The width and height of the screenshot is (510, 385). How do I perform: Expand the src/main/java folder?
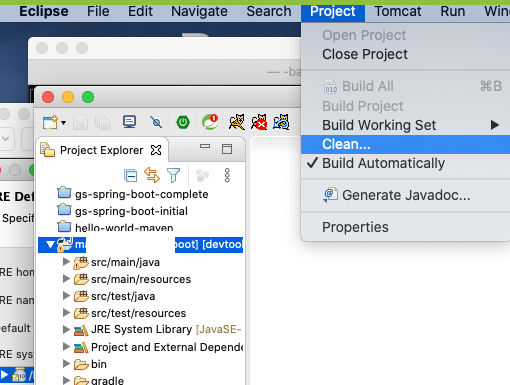coord(67,262)
